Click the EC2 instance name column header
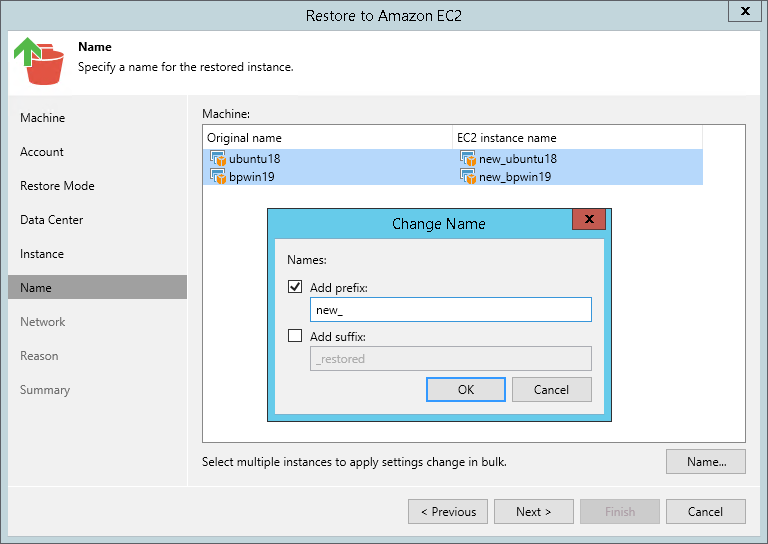Image resolution: width=768 pixels, height=544 pixels. click(577, 138)
